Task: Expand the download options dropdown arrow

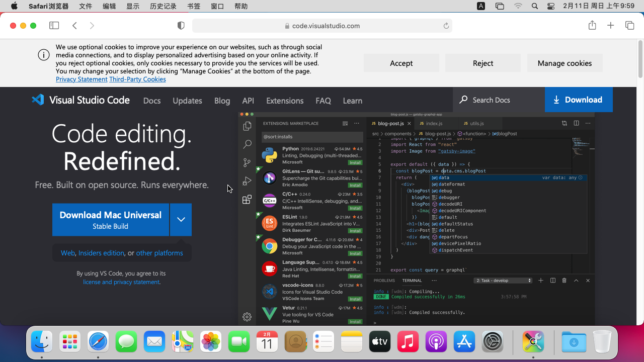Action: [181, 220]
